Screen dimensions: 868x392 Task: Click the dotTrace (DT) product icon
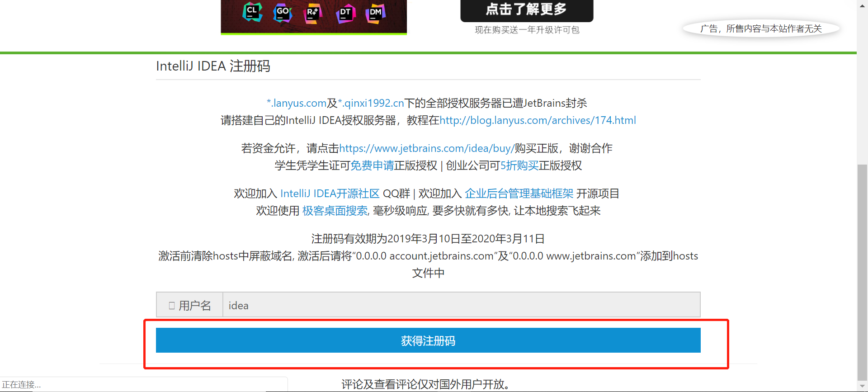[345, 13]
